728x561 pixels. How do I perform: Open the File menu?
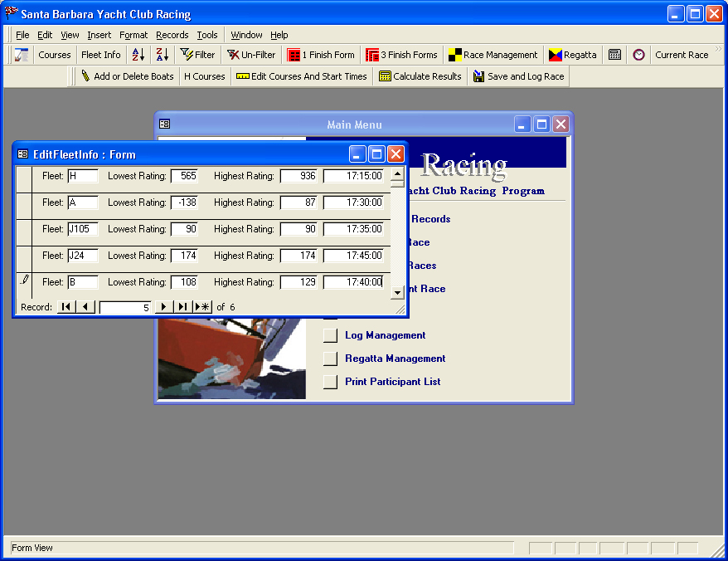click(22, 35)
